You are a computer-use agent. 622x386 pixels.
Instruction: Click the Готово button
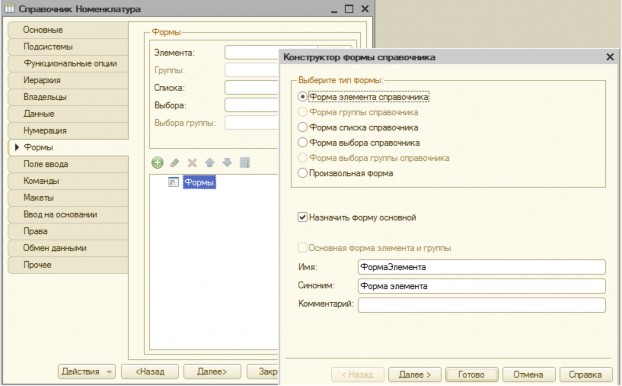click(472, 374)
